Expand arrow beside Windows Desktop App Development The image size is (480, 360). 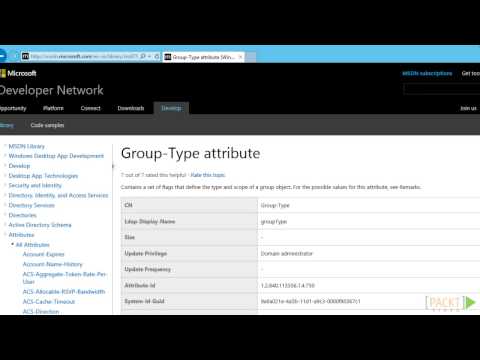pos(5,156)
